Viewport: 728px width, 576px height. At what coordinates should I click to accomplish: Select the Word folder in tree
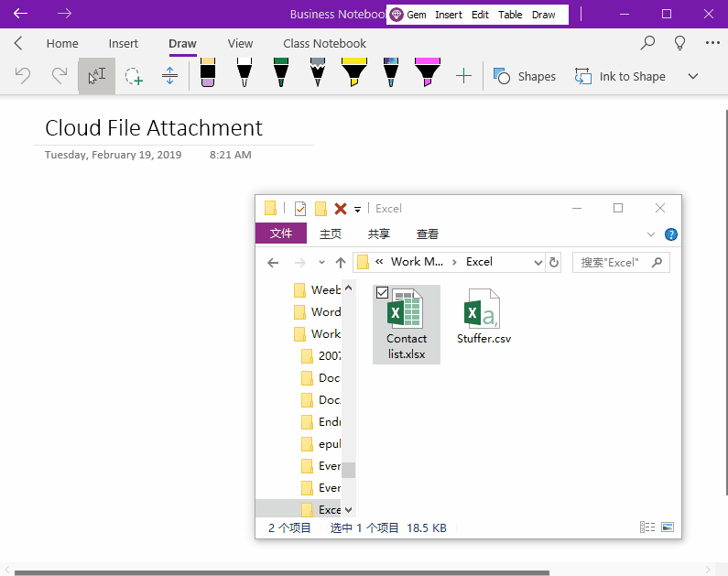click(x=318, y=312)
